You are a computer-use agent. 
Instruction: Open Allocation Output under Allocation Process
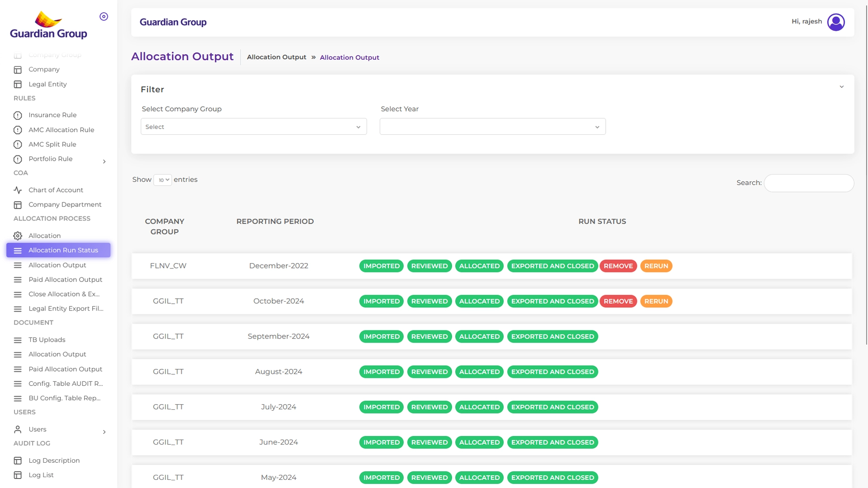pos(57,265)
